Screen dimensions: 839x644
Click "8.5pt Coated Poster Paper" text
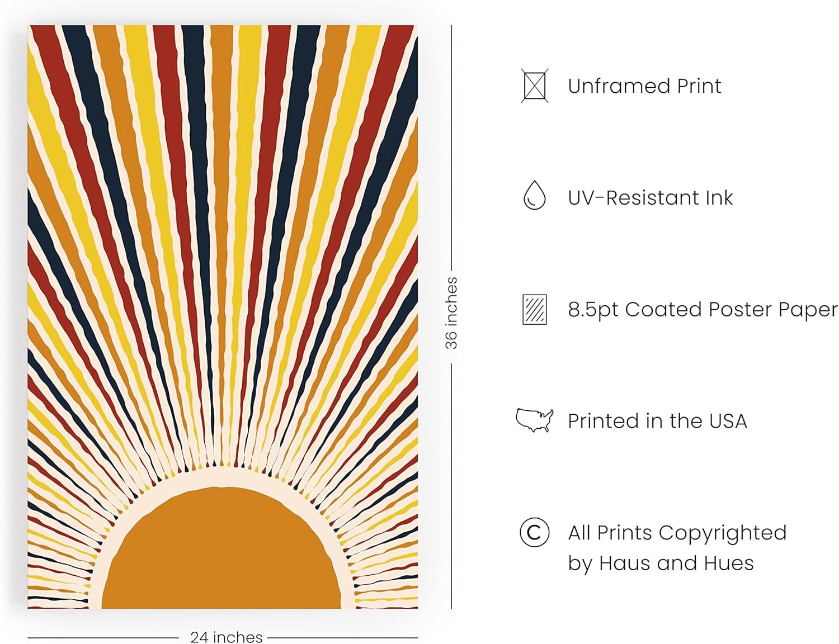coord(703,310)
